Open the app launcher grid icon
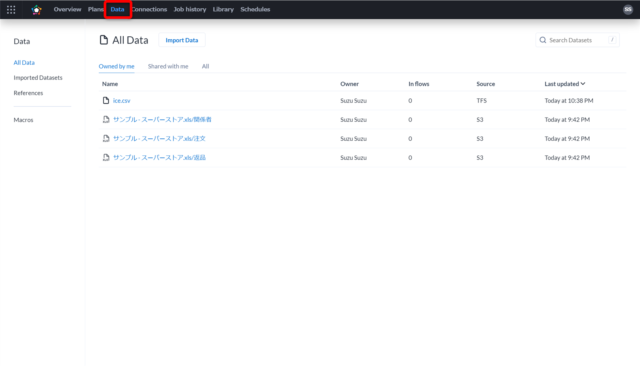640x366 pixels. (11, 9)
